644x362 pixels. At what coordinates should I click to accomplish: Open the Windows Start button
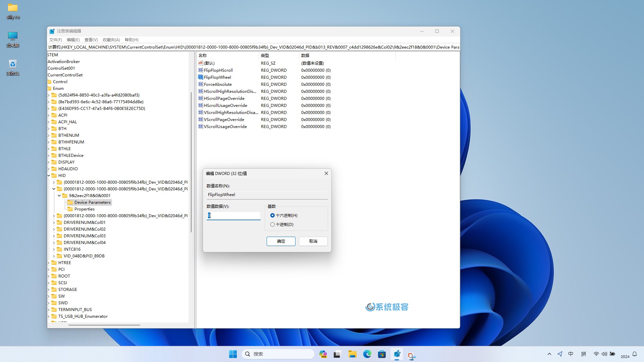pyautogui.click(x=233, y=354)
